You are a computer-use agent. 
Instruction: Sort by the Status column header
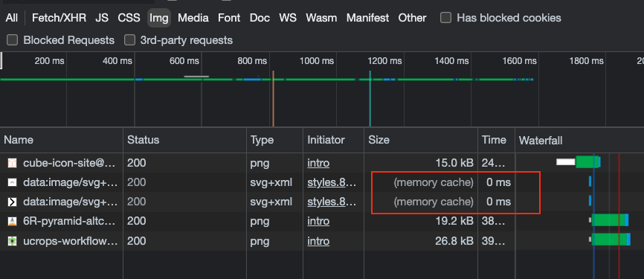point(185,140)
